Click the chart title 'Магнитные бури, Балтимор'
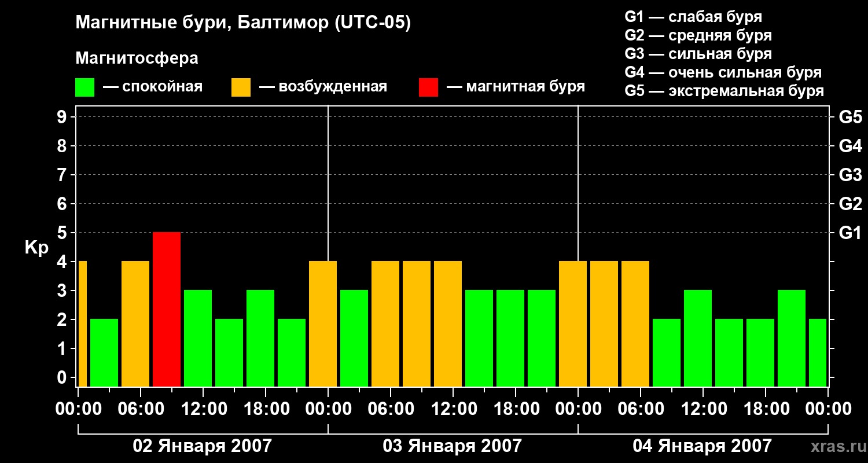Viewport: 868px width, 463px height. point(243,23)
